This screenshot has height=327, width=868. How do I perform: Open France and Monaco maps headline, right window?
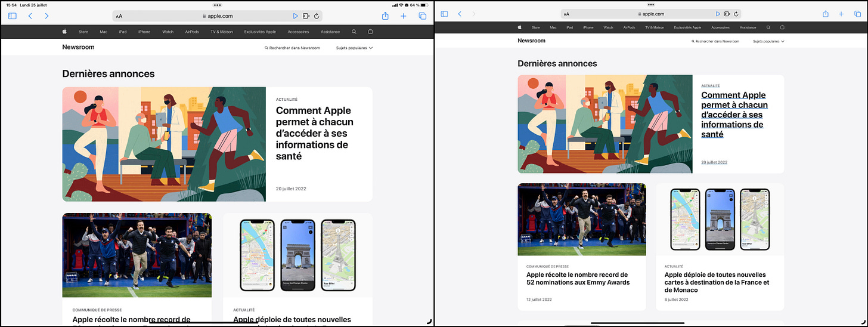[717, 282]
